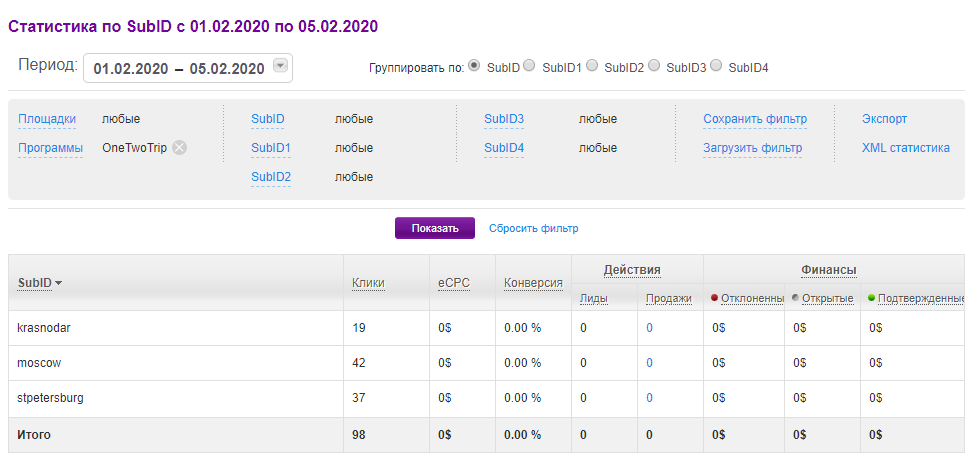Image resolution: width=972 pixels, height=461 pixels.
Task: Click the green Подтвержденные status header
Action: click(x=920, y=298)
